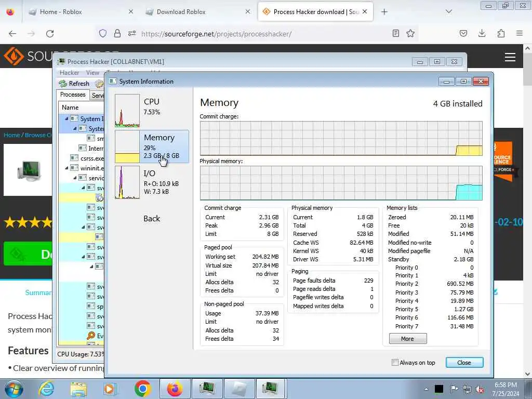
Task: Click Refresh in Process Hacker toolbar
Action: point(74,84)
